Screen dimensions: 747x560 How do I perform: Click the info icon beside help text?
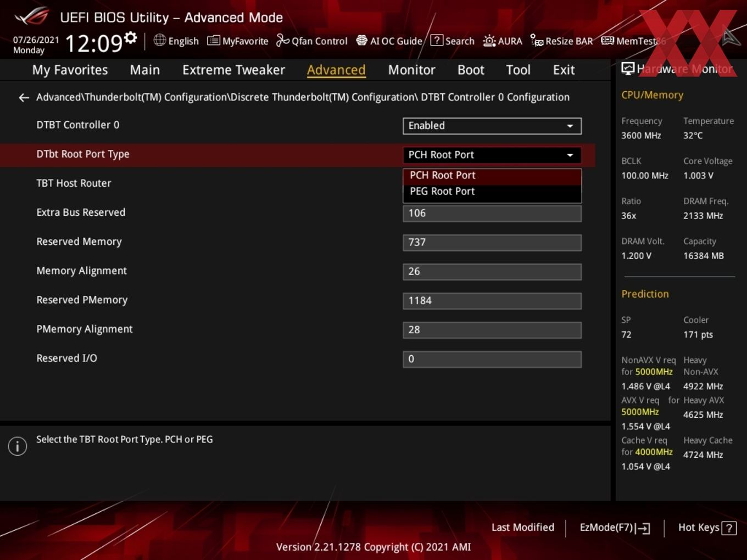click(x=18, y=446)
